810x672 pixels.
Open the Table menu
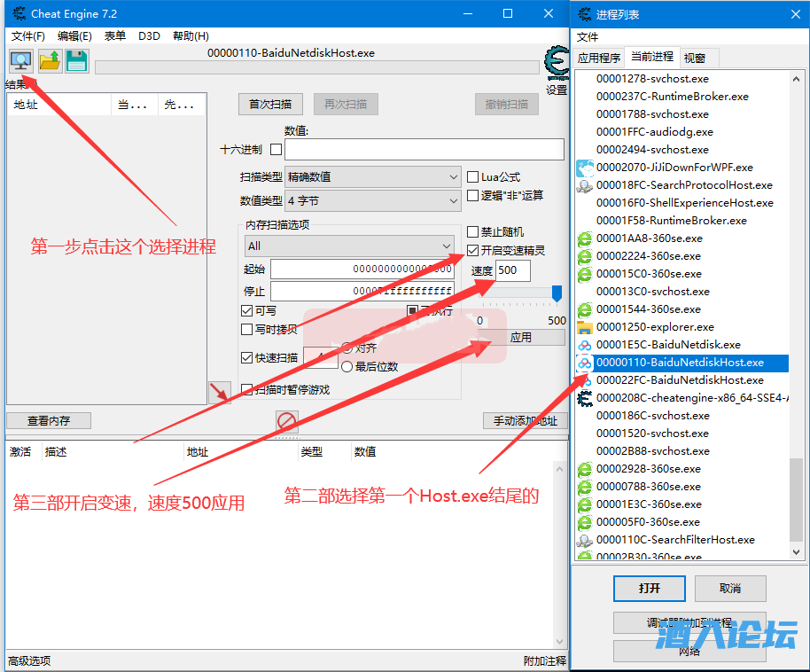coord(114,35)
